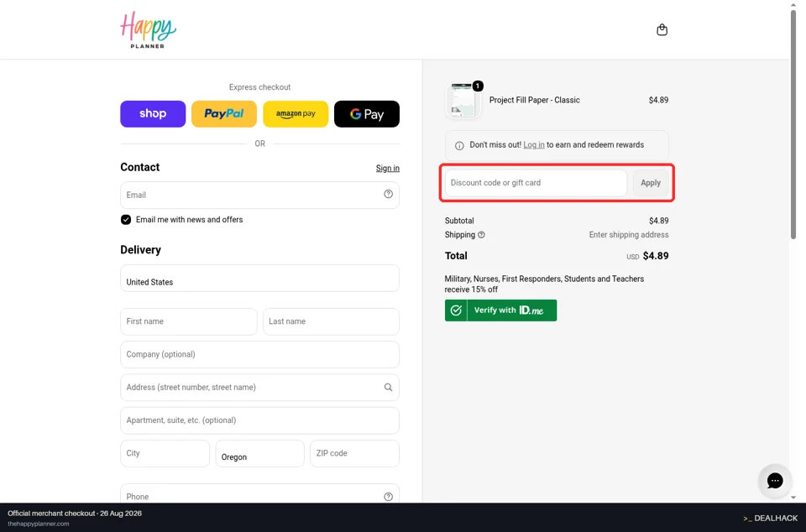Choose PayPal express checkout
This screenshot has width=806, height=532.
point(224,114)
